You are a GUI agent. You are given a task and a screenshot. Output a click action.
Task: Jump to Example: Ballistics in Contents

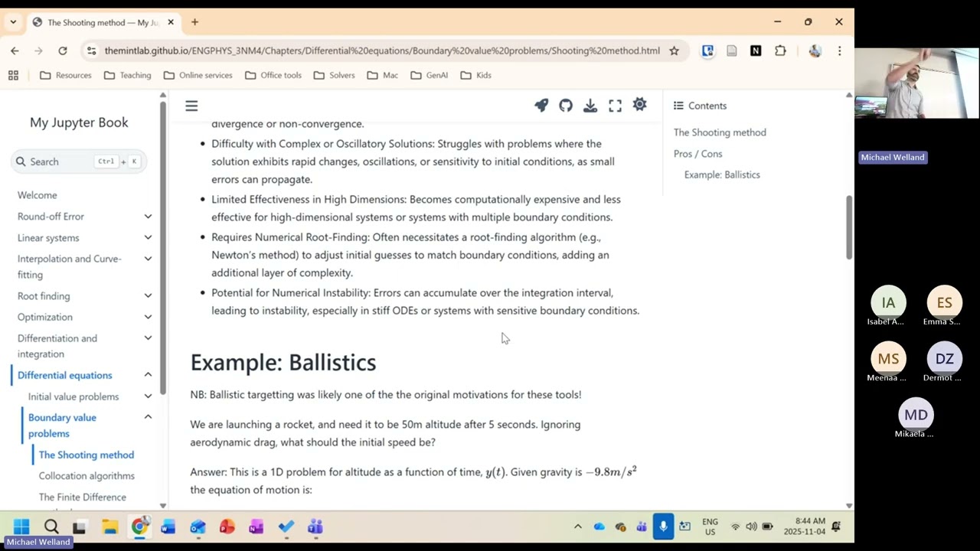722,174
